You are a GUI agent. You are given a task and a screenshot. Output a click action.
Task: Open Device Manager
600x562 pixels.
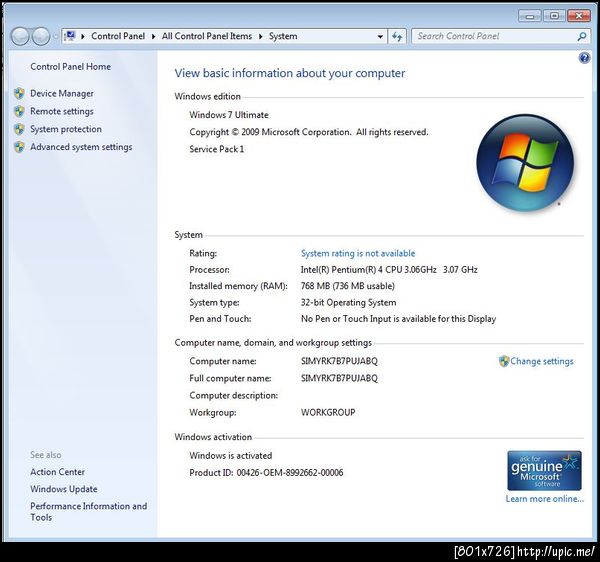[x=62, y=93]
